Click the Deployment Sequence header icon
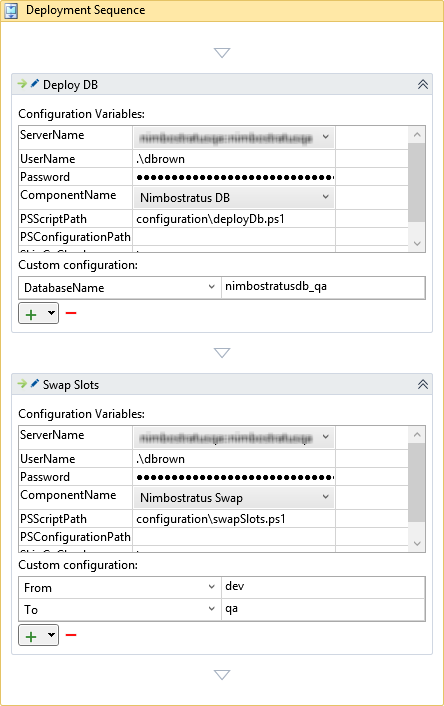 tap(11, 10)
